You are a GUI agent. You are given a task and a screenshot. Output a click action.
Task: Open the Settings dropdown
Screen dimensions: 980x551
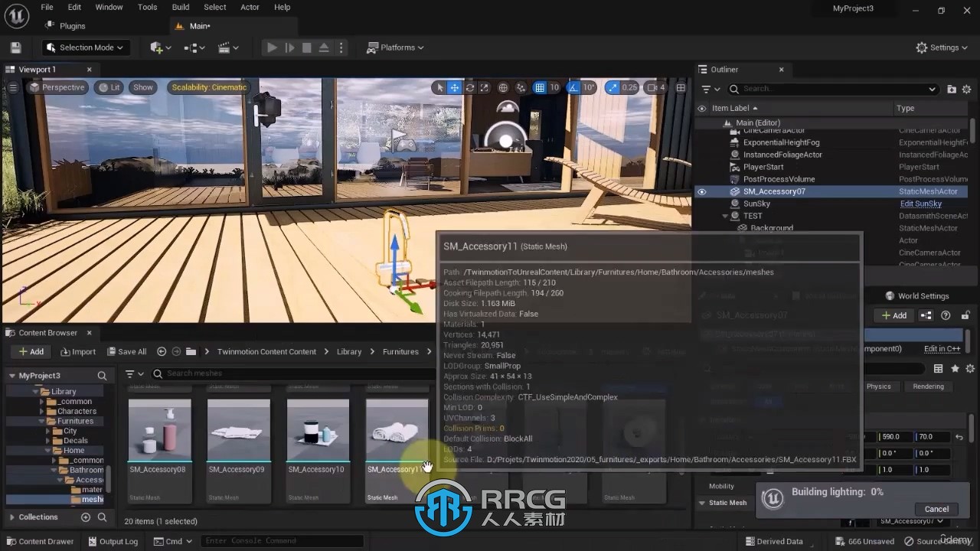pos(942,47)
